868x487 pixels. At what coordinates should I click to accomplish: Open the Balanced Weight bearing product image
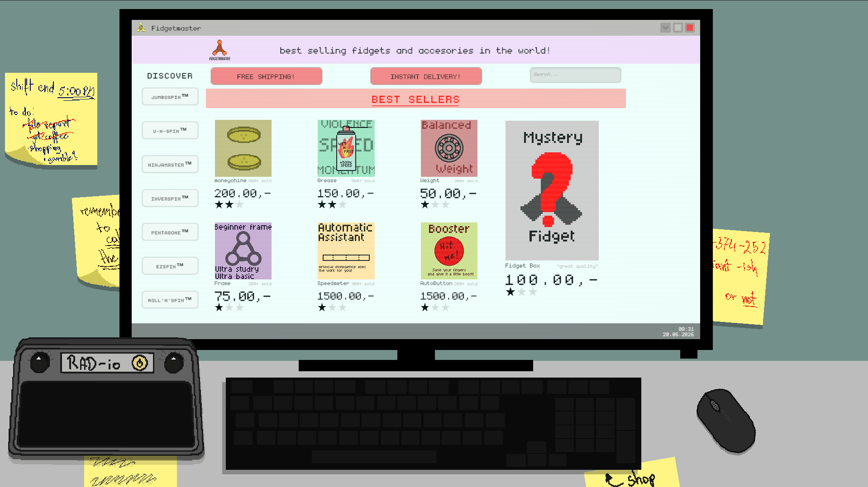tap(449, 148)
